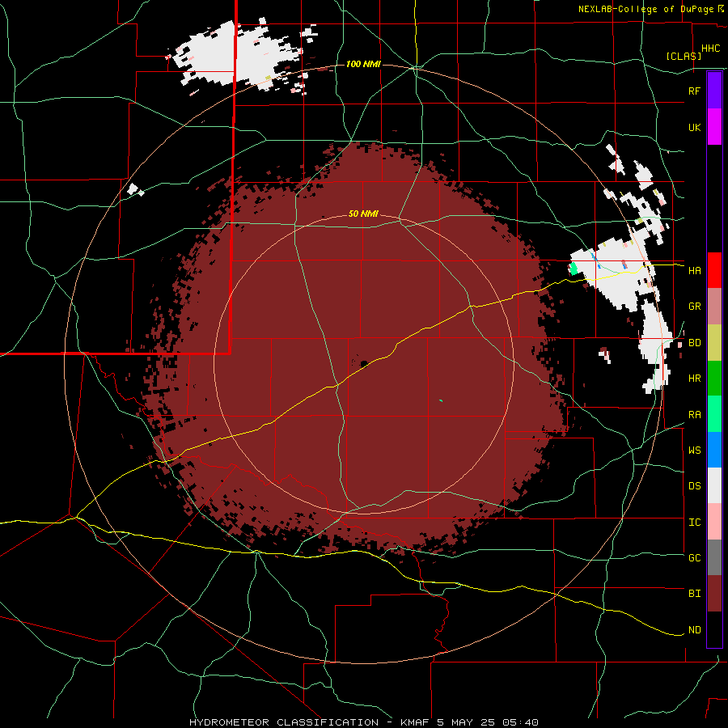
Task: Click the green RA patch on the eastern storm
Action: point(574,269)
